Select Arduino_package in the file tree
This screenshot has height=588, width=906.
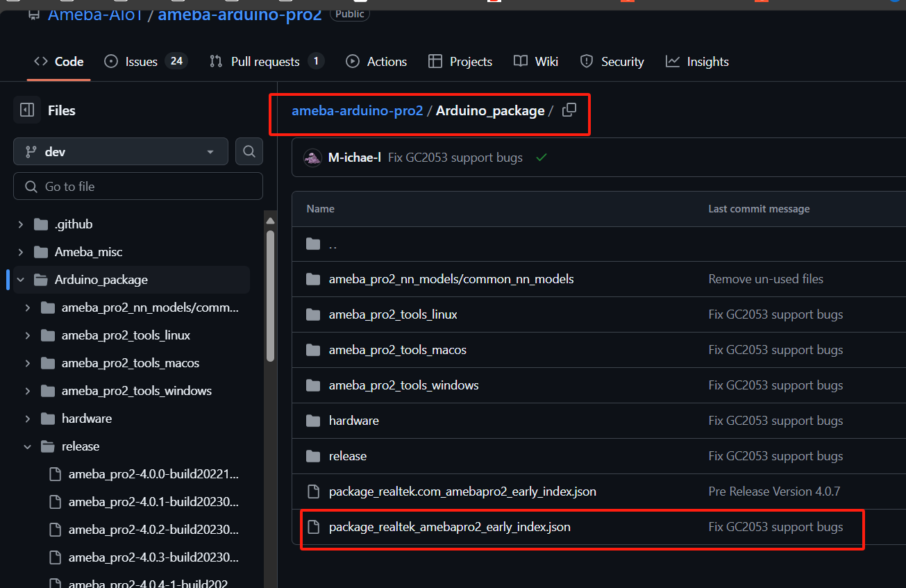tap(101, 280)
